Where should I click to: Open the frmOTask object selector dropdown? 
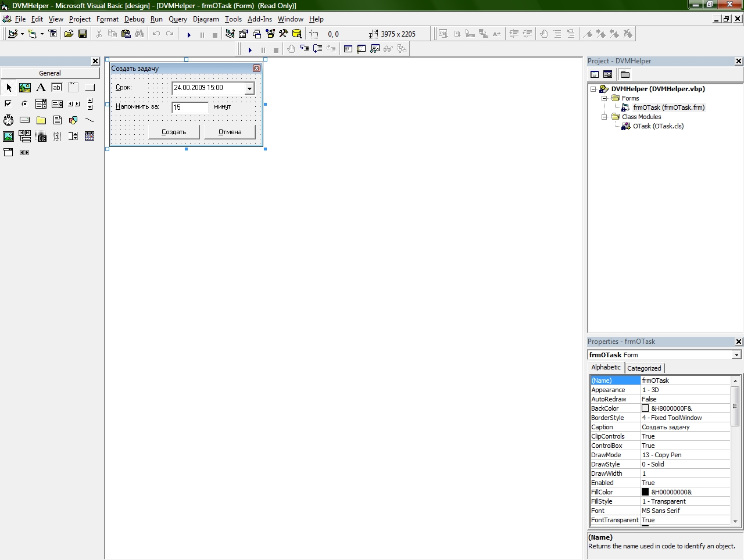737,355
